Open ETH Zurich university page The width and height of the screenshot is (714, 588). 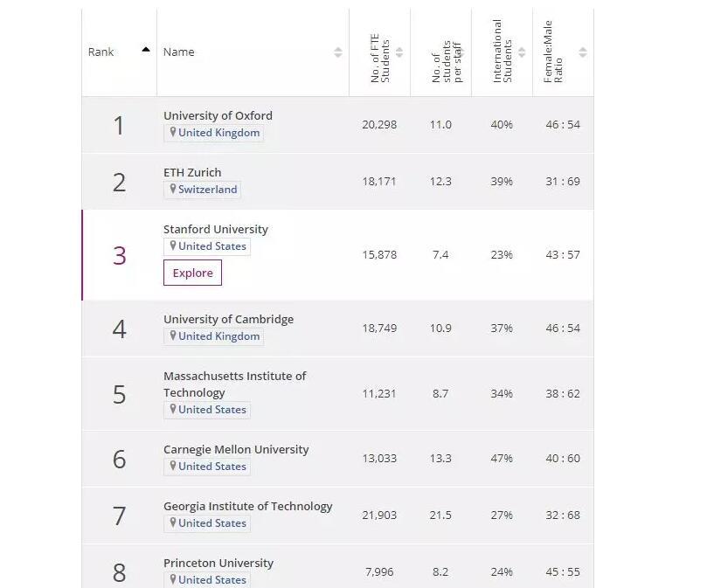[x=192, y=172]
